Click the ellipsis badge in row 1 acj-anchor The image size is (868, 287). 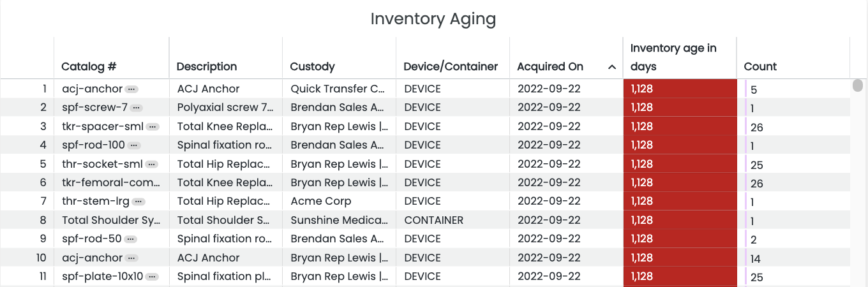(131, 89)
